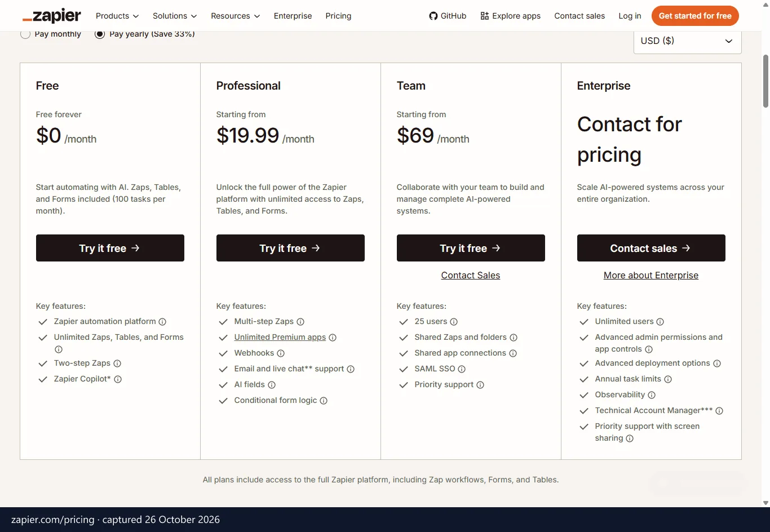Open the Enterprise nav item
This screenshot has width=770, height=532.
[x=293, y=16]
